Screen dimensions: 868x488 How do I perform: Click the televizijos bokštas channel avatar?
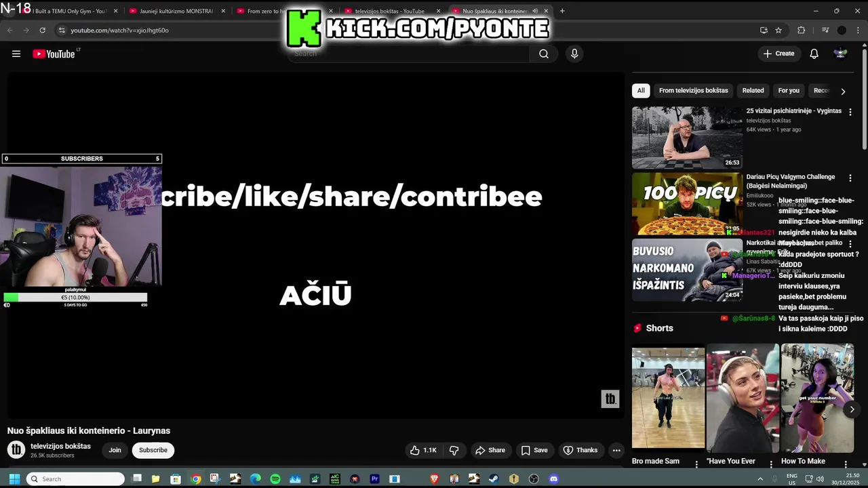click(16, 449)
